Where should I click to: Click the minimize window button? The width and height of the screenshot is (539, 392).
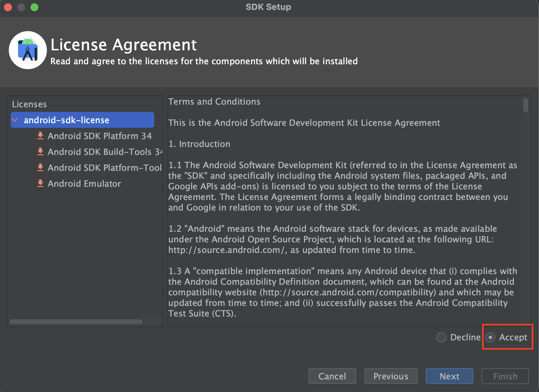21,7
